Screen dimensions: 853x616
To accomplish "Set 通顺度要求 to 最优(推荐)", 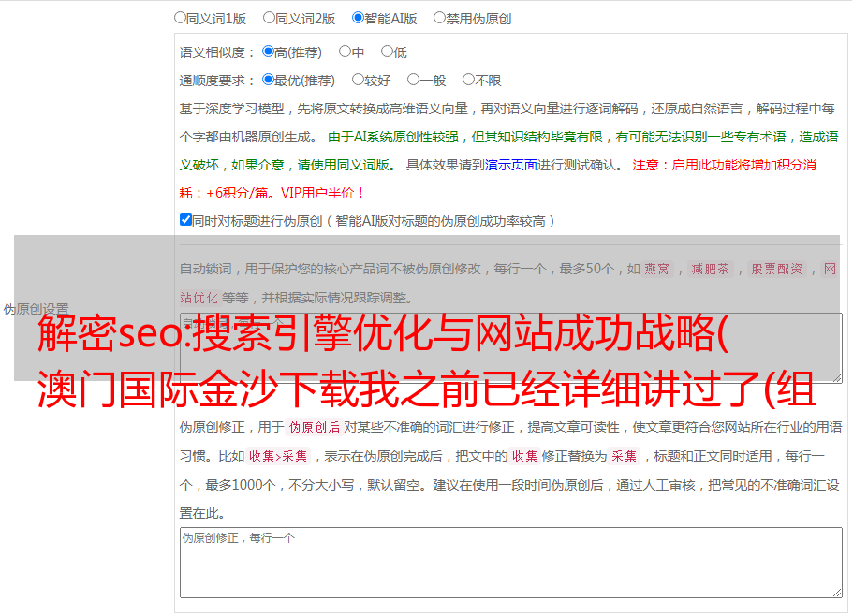I will [268, 80].
